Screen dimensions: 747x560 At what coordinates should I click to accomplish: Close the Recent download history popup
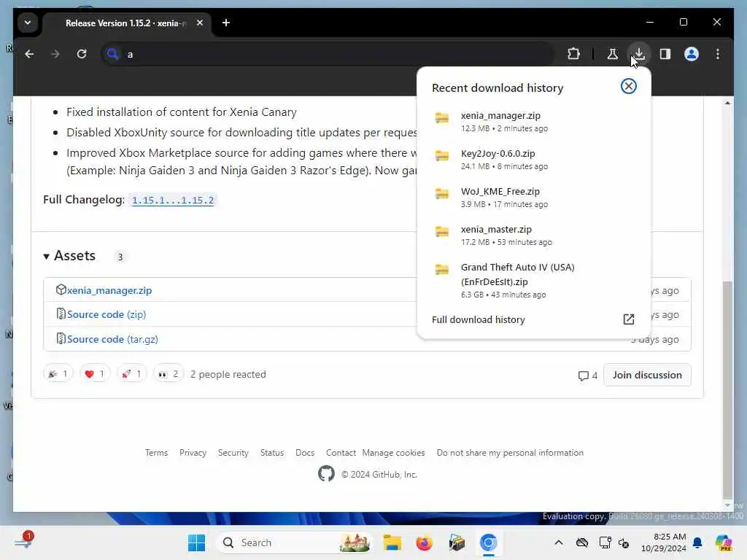628,86
